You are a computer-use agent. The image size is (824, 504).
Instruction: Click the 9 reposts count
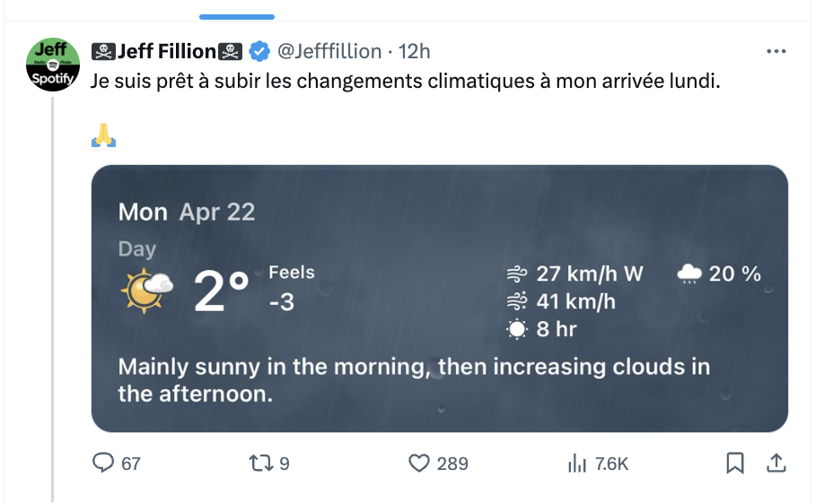285,464
